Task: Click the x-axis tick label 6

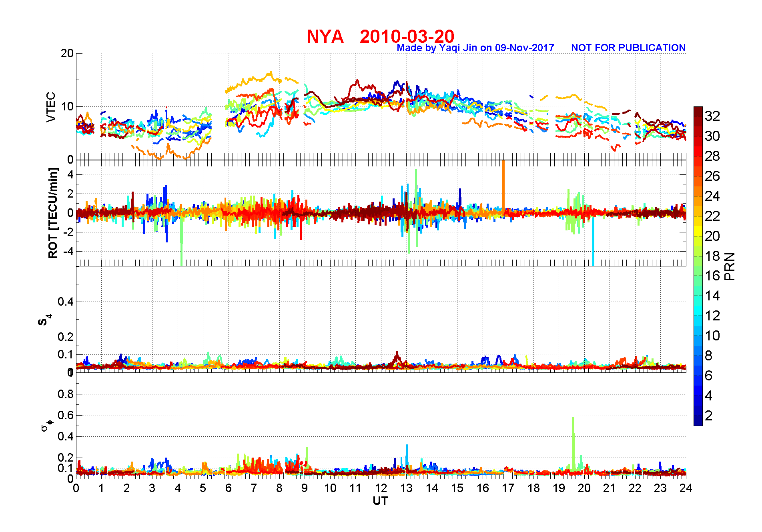Action: click(x=229, y=488)
